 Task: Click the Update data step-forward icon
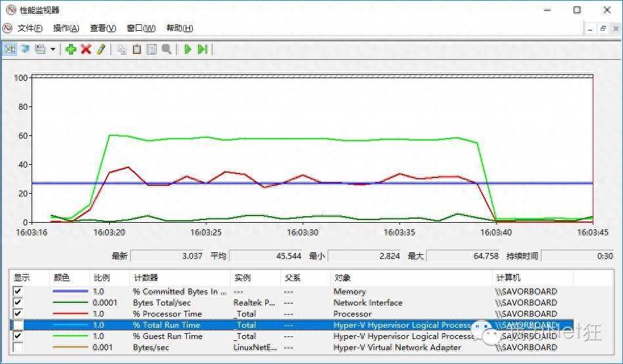click(203, 49)
